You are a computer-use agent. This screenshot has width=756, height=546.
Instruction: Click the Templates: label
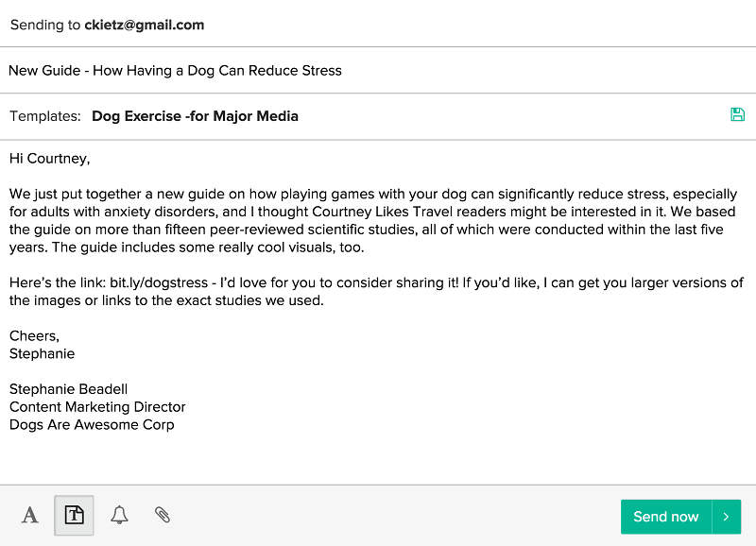tap(45, 116)
